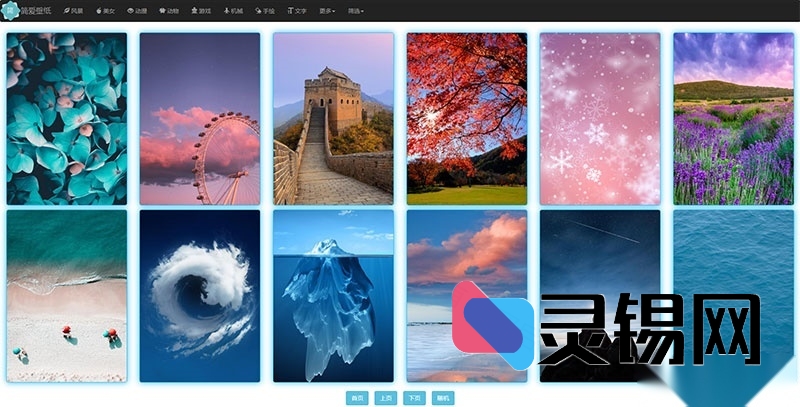This screenshot has width=800, height=407.
Task: Open the 文字 (Text) category
Action: (x=297, y=10)
